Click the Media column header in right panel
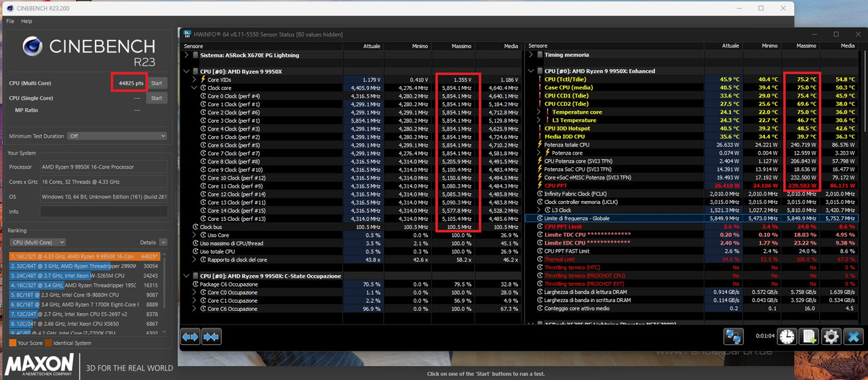The width and height of the screenshot is (868, 380). coord(838,46)
